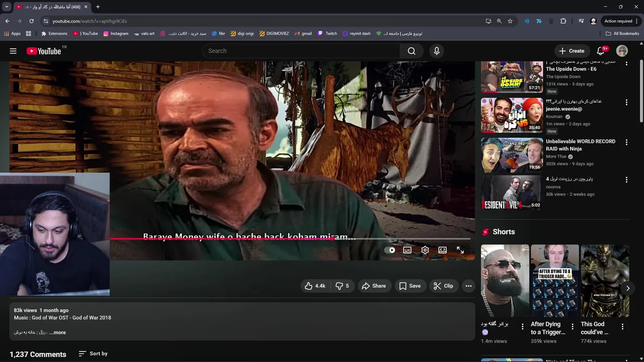
Task: Open Unbelievable WORLD RECORD RAID with Ninja
Action: pyautogui.click(x=581, y=145)
